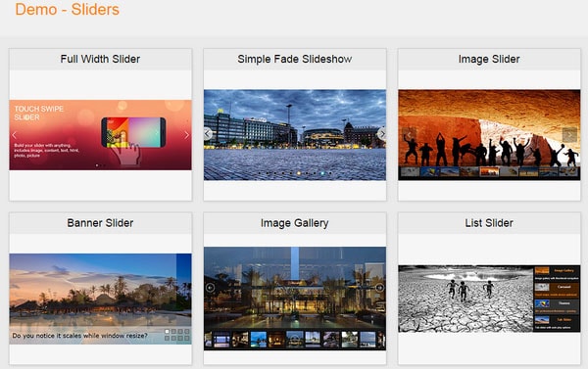Choose the Tab Slider item in List Slider

point(557,323)
